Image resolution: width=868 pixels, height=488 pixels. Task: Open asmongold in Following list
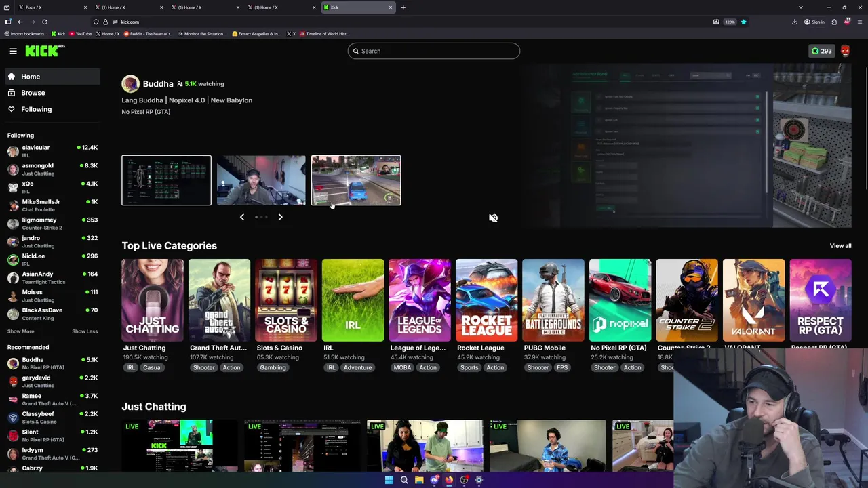click(52, 169)
